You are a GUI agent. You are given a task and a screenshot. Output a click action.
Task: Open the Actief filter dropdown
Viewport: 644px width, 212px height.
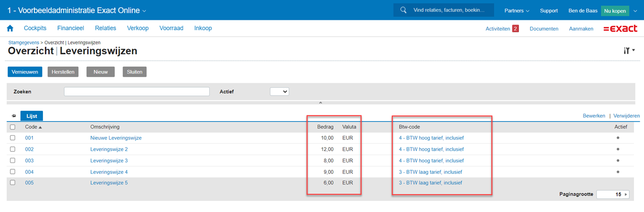click(x=279, y=92)
